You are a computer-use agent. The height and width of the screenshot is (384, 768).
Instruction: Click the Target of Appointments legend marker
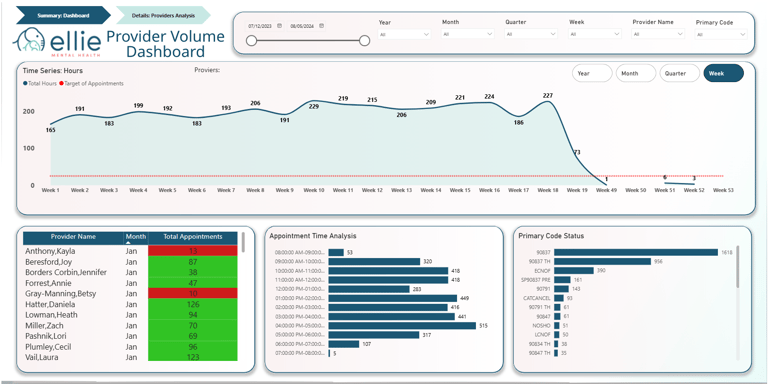click(x=61, y=84)
